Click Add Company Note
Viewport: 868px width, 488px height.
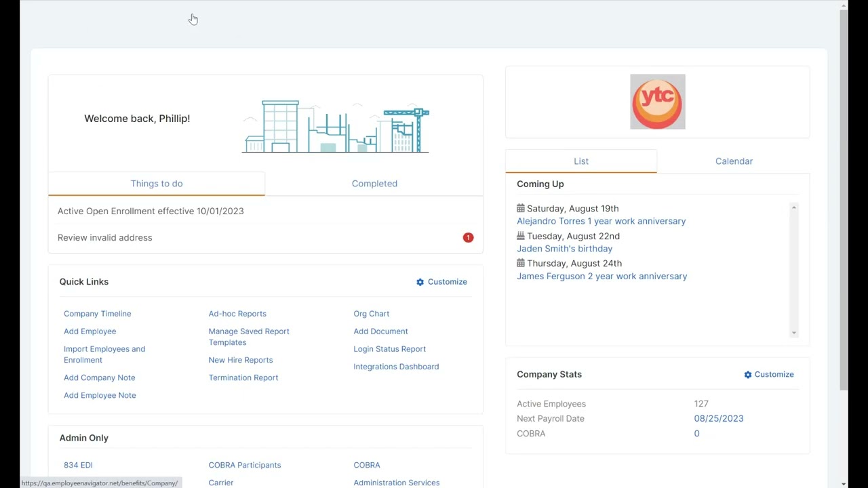[x=100, y=378]
